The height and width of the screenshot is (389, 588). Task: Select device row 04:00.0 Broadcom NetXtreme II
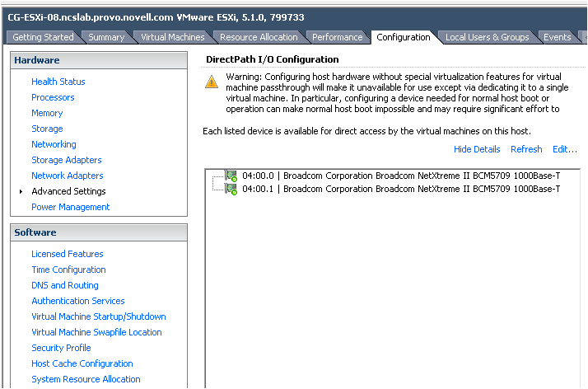click(x=401, y=176)
